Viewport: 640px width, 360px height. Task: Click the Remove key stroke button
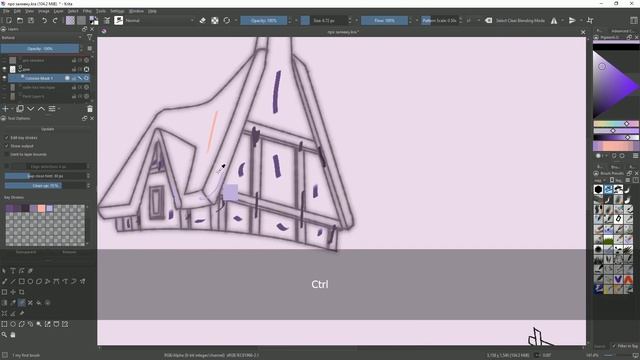pyautogui.click(x=69, y=252)
